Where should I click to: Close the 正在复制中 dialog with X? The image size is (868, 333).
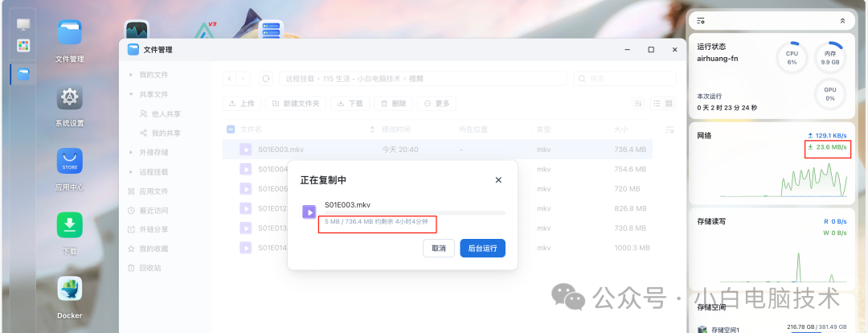coord(498,180)
